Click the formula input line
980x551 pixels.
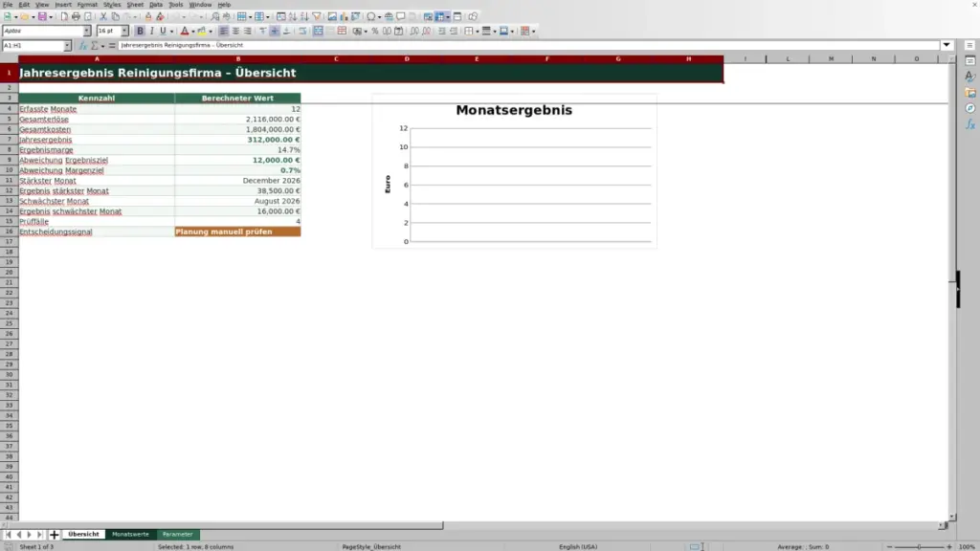click(x=528, y=45)
